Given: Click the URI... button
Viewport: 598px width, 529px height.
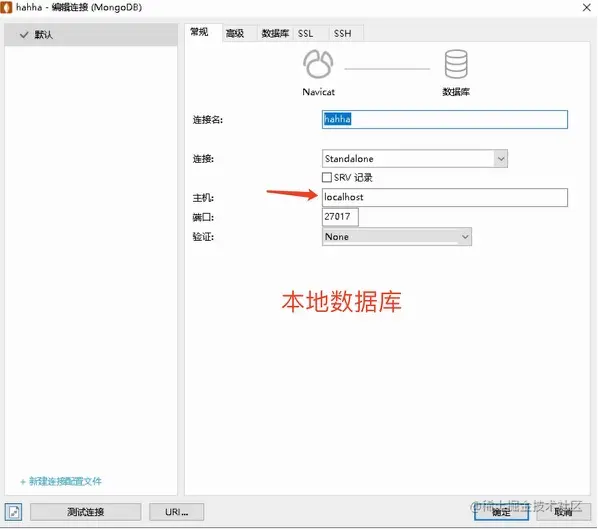Looking at the screenshot, I should click(x=176, y=512).
